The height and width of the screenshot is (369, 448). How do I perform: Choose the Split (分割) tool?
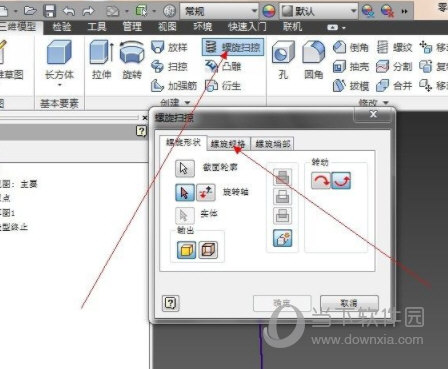point(394,67)
